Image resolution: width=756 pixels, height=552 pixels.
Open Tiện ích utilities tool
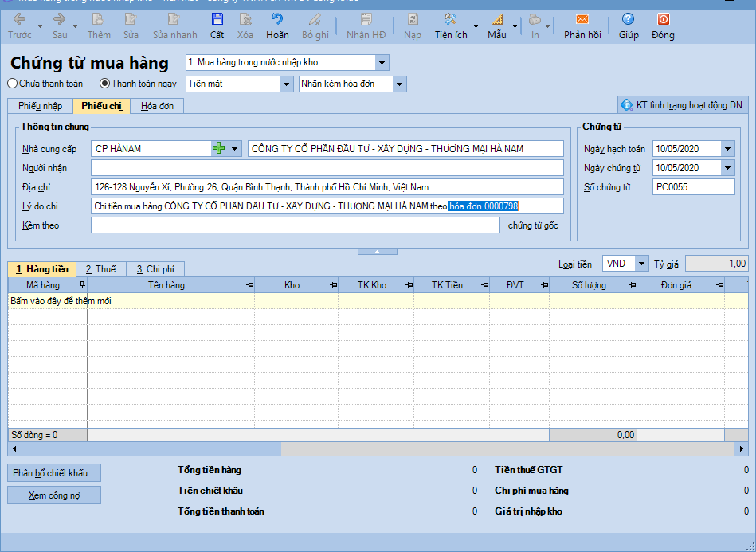(x=451, y=25)
